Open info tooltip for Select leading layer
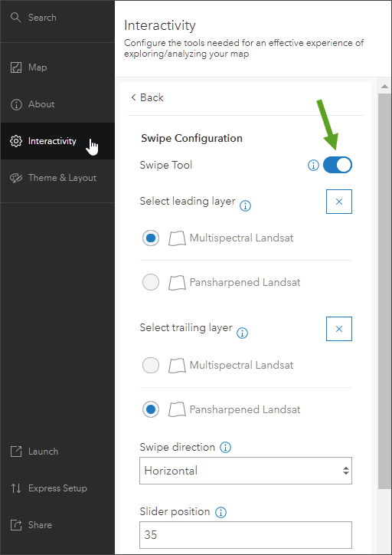 point(245,205)
